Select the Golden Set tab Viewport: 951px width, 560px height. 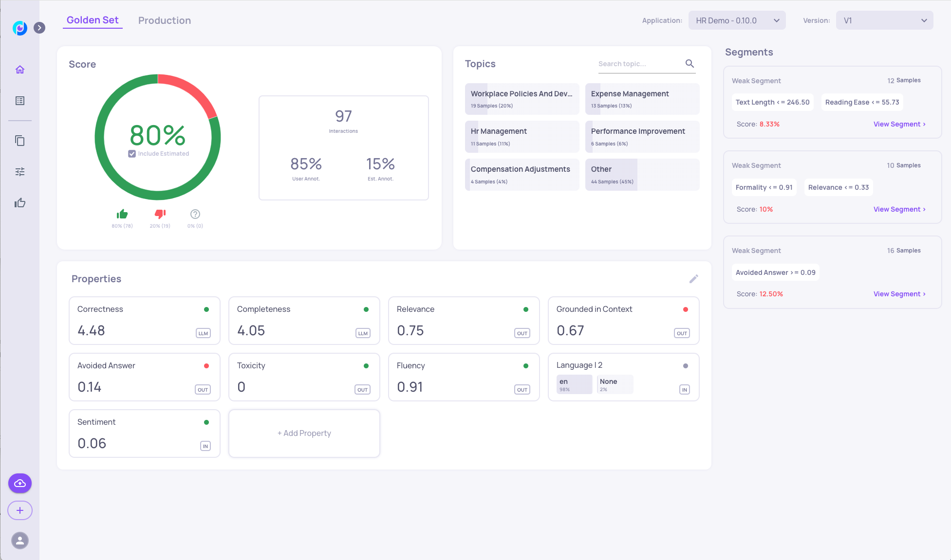pos(93,20)
